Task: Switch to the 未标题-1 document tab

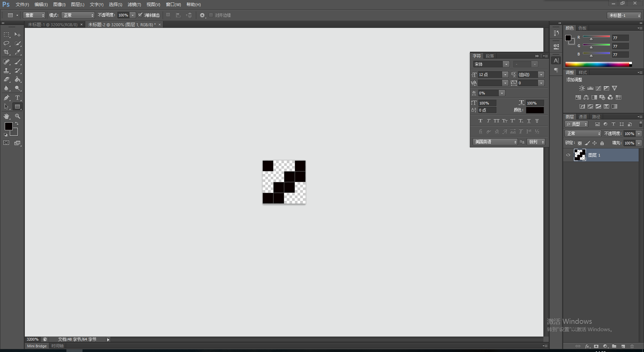Action: [x=53, y=25]
